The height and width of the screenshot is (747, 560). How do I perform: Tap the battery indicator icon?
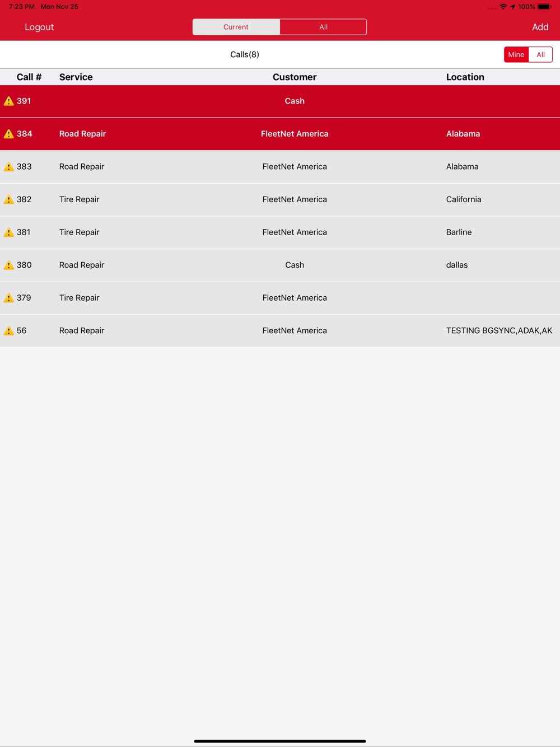tap(545, 7)
